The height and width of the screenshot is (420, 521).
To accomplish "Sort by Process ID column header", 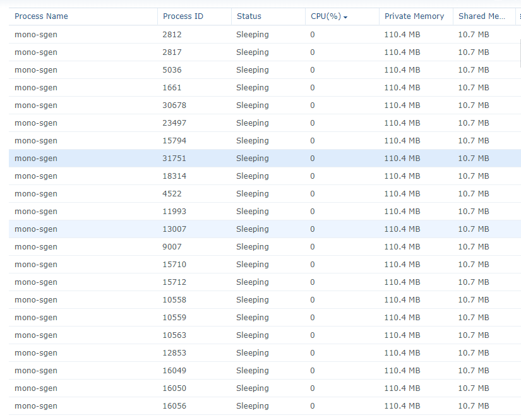I will tap(183, 16).
